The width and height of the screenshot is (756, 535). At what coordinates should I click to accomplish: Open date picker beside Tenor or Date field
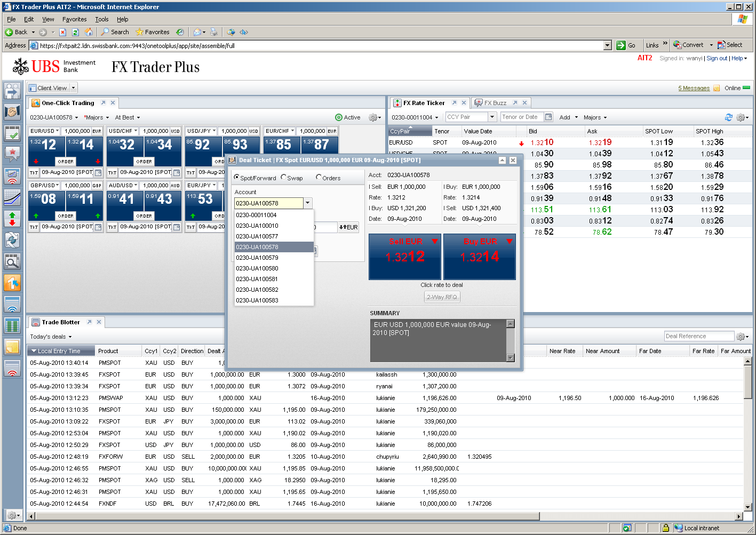coord(548,117)
